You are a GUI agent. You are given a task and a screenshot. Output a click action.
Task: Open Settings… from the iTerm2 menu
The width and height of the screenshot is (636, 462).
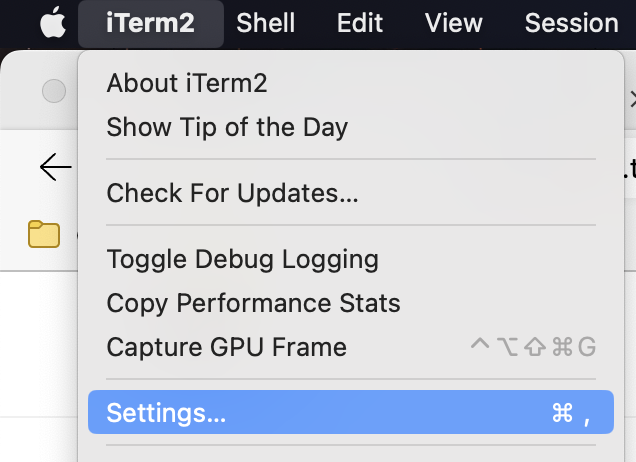click(x=166, y=413)
